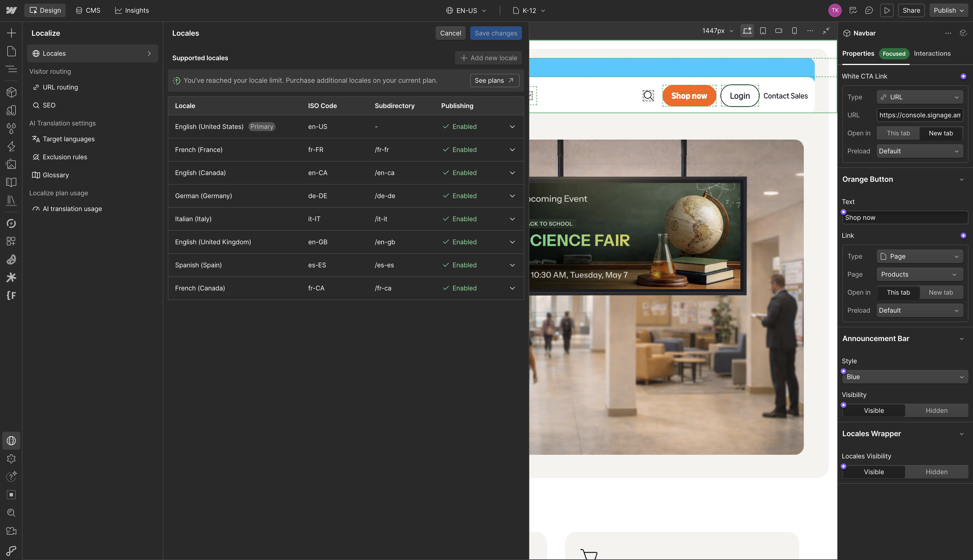Expand the German (Germany) locale row chevron
Viewport: 973px width, 560px height.
512,196
